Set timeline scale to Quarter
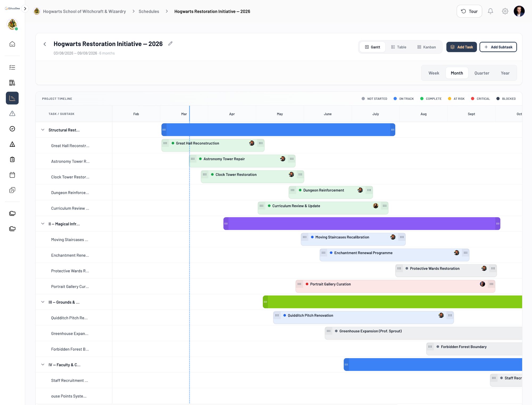This screenshot has width=532, height=405. (482, 73)
